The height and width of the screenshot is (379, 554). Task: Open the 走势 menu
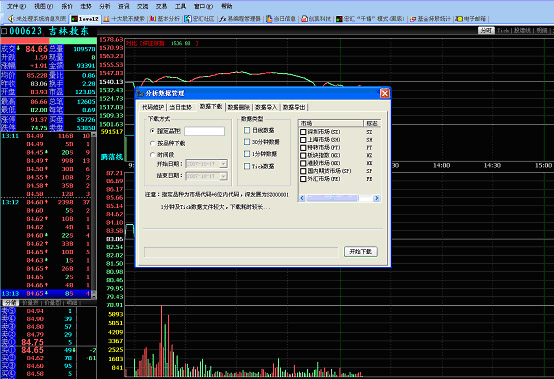point(86,6)
